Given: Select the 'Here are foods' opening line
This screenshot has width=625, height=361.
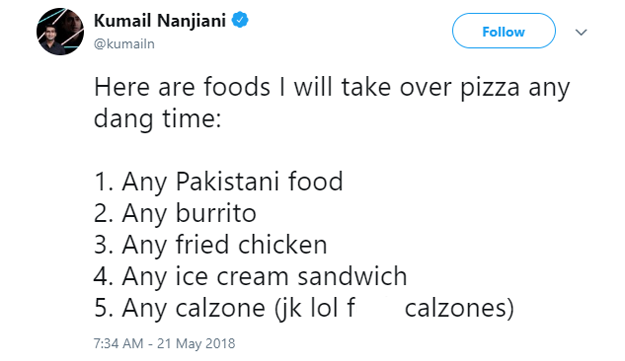Looking at the screenshot, I should 332,87.
